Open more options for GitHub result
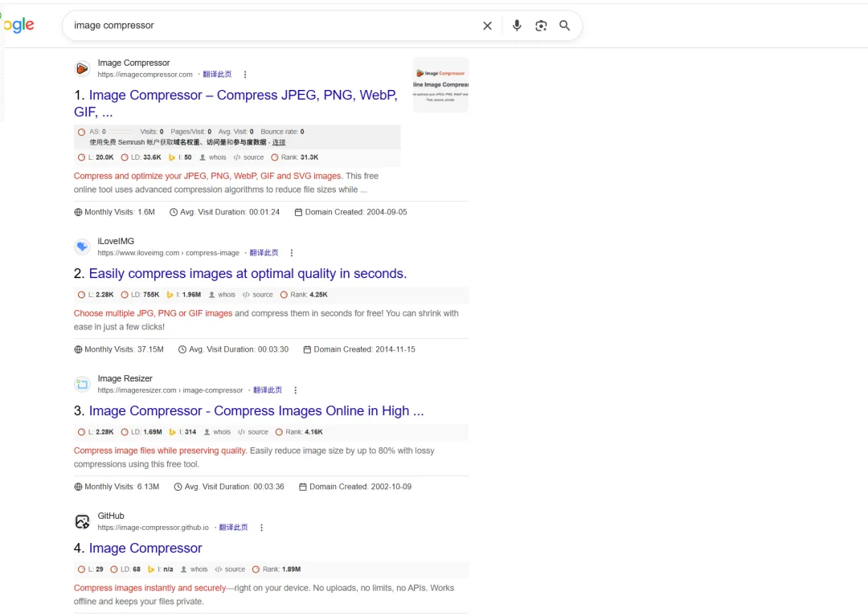This screenshot has height=616, width=868. [262, 528]
